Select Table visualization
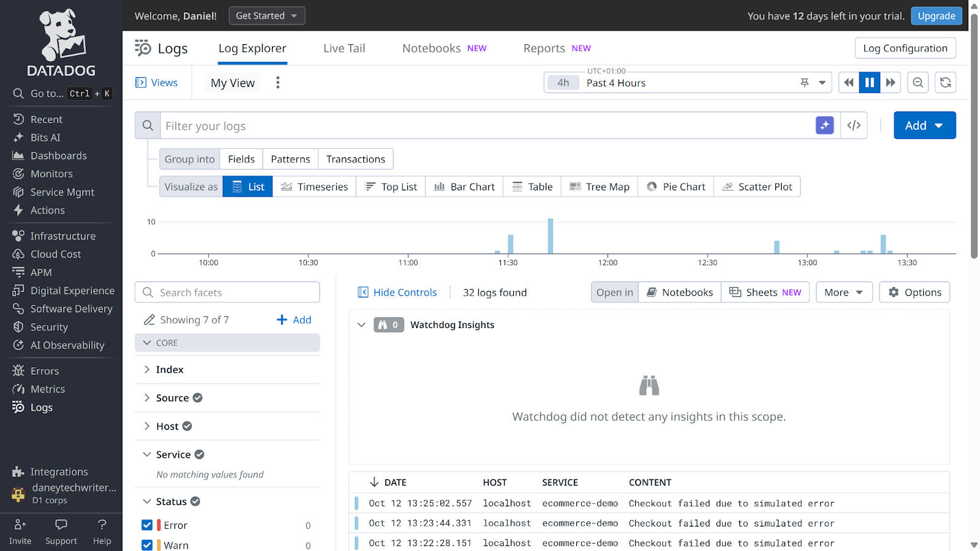980x551 pixels. (532, 187)
